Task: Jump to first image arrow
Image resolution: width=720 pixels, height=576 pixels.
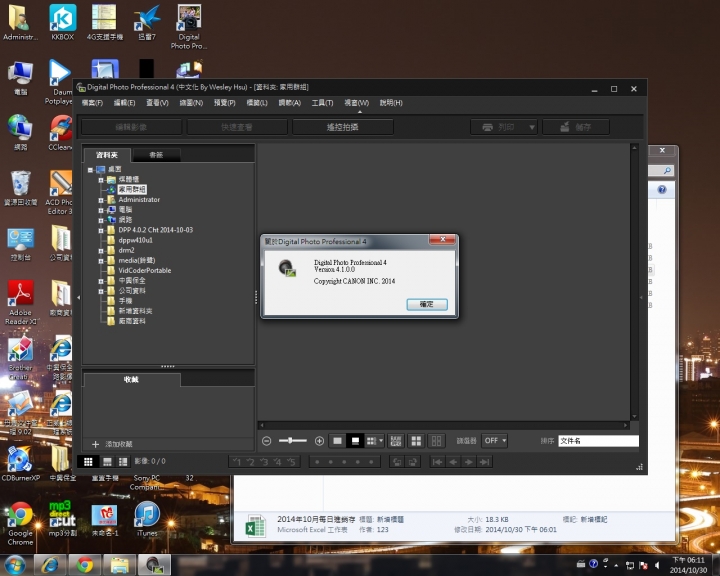Action: [x=438, y=462]
